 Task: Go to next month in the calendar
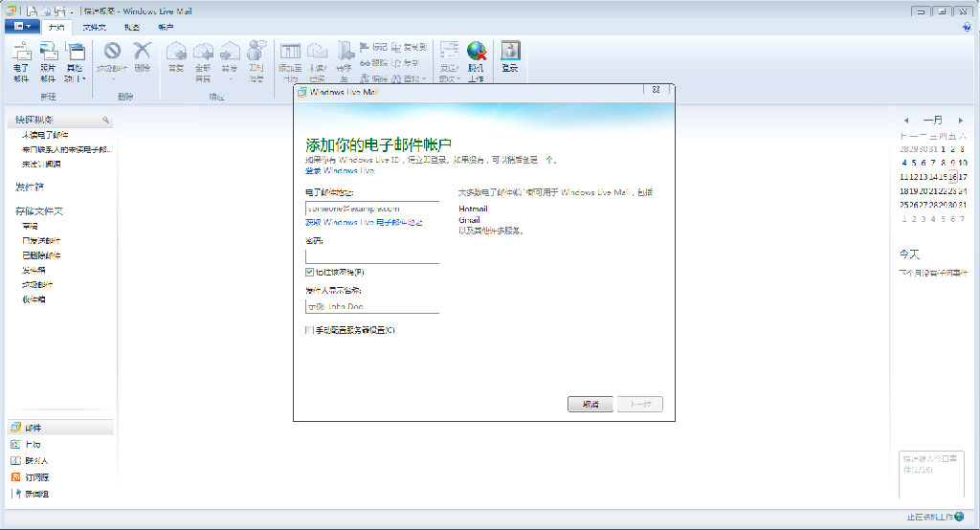961,120
